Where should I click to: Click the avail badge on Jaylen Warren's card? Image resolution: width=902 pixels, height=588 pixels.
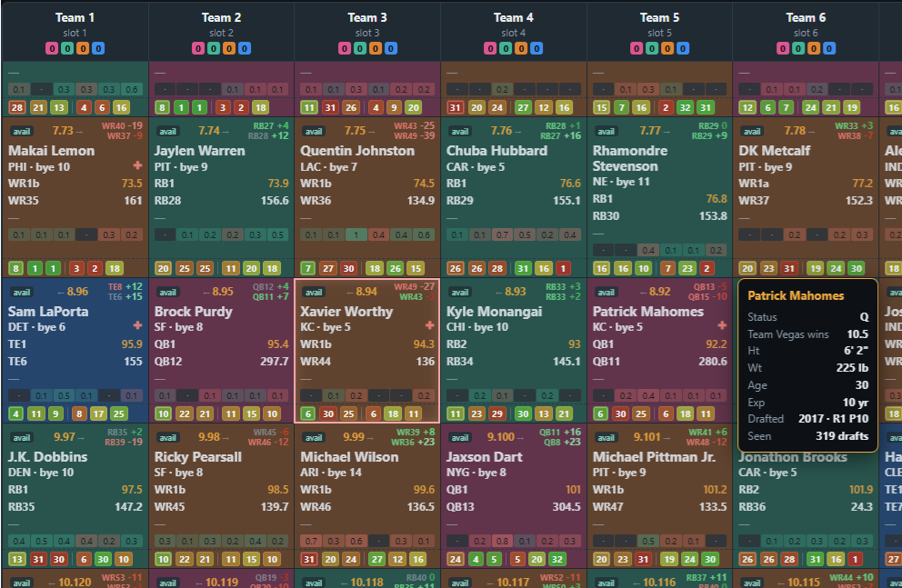click(x=168, y=132)
